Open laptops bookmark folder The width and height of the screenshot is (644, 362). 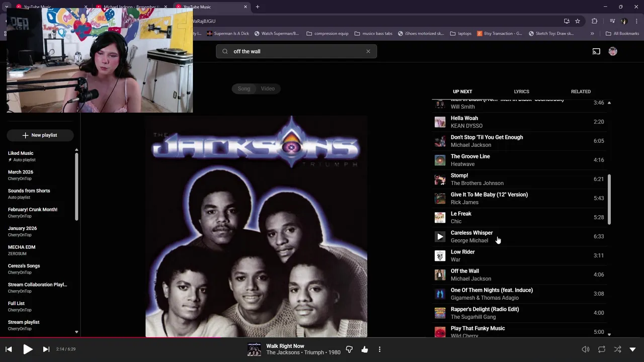(461, 34)
